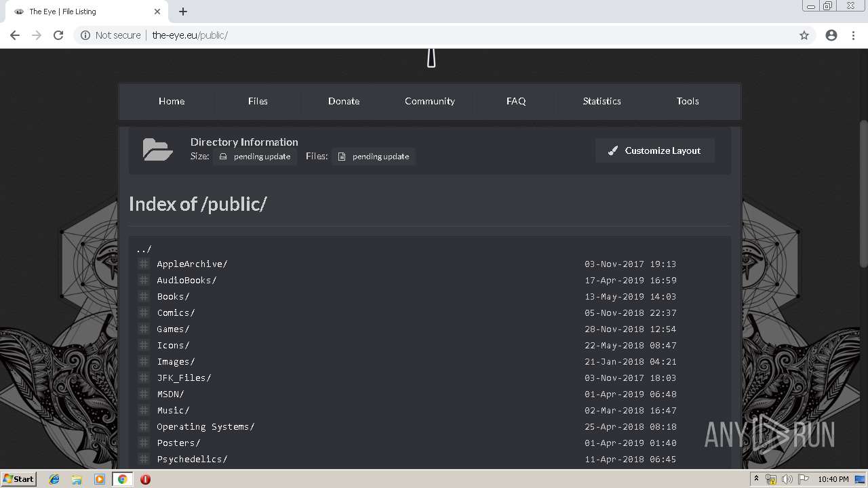Click the Files pending update badge
Screen dimensions: 868x488
(374, 157)
